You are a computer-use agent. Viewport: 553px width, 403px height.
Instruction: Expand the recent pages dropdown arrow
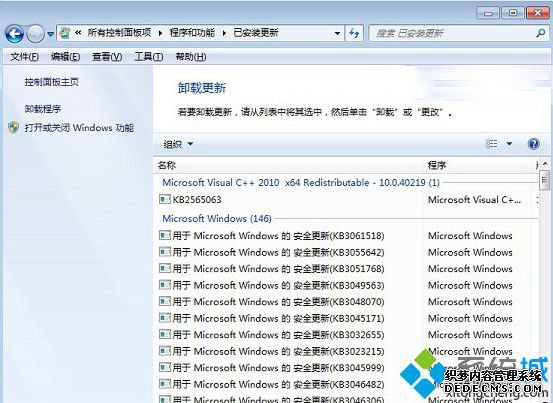(x=50, y=34)
